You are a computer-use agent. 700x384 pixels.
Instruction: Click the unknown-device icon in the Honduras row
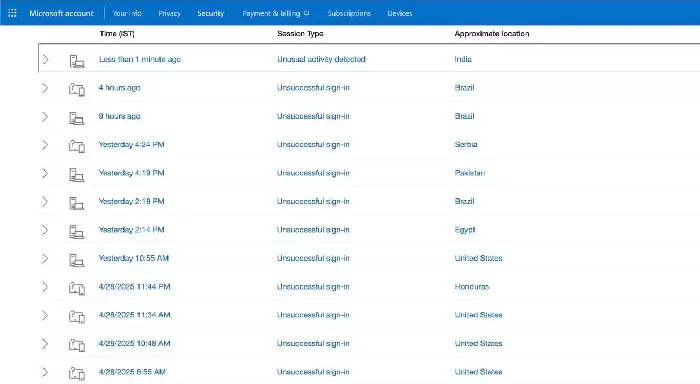pos(77,288)
